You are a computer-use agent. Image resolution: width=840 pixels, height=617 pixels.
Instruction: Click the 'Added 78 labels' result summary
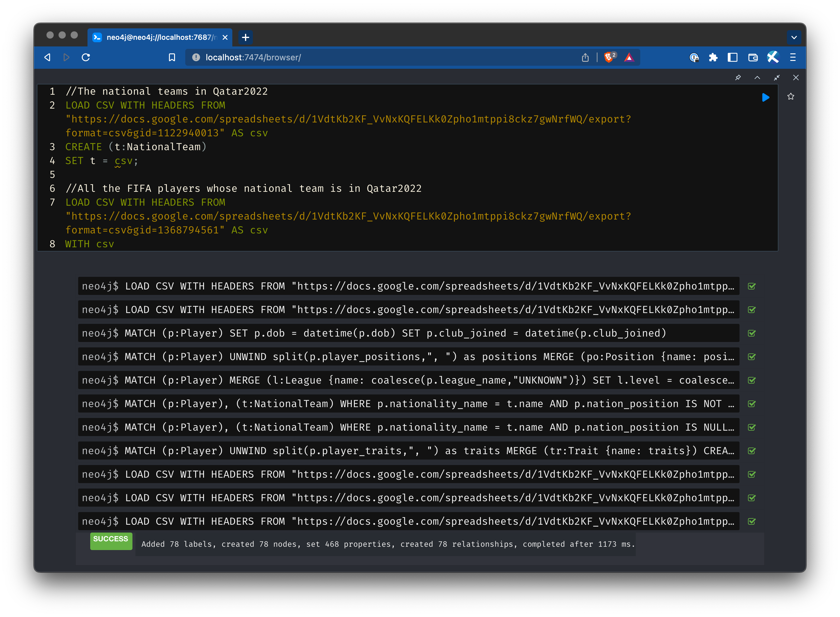pyautogui.click(x=388, y=545)
